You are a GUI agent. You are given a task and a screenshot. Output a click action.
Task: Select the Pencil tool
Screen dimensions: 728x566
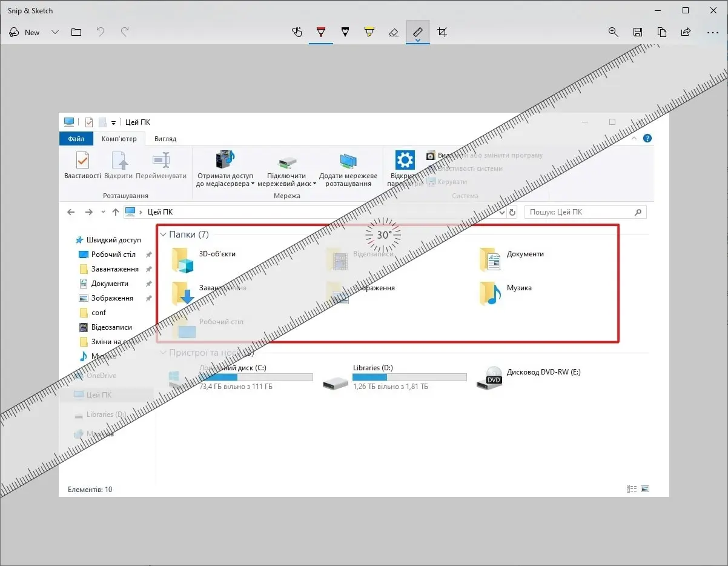[345, 32]
